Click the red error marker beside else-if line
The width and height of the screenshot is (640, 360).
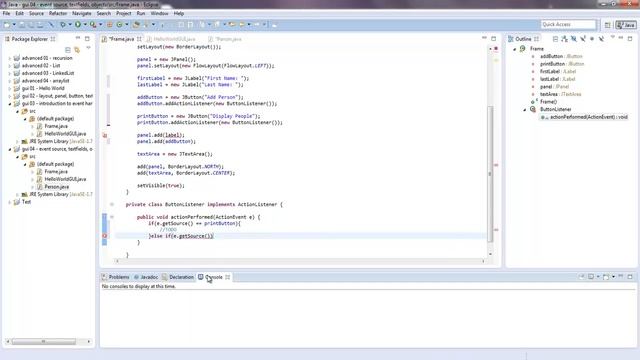(104, 236)
